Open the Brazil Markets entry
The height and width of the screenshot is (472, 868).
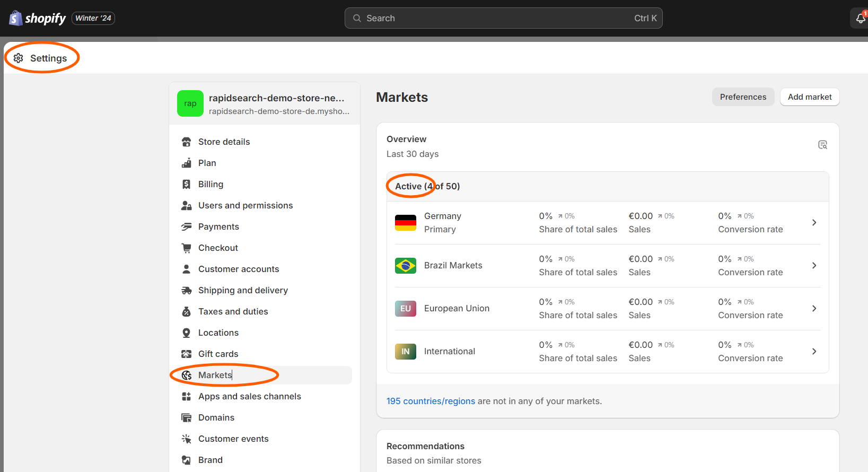click(x=608, y=266)
